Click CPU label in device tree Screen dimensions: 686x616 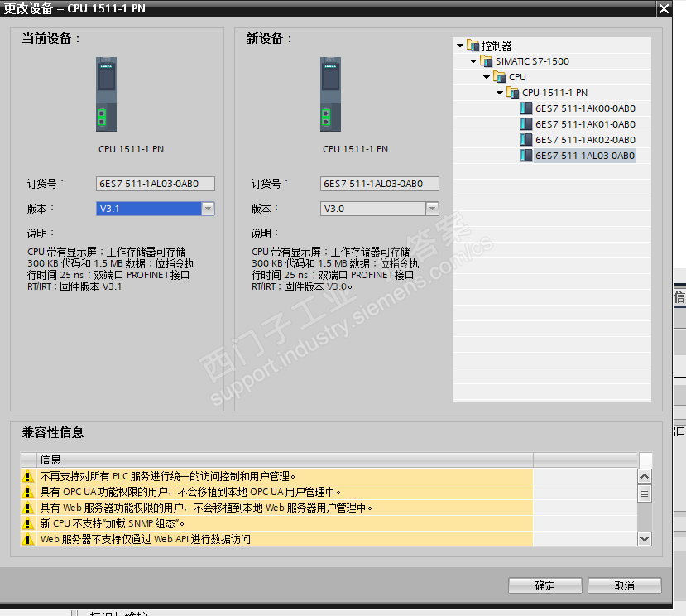click(517, 77)
